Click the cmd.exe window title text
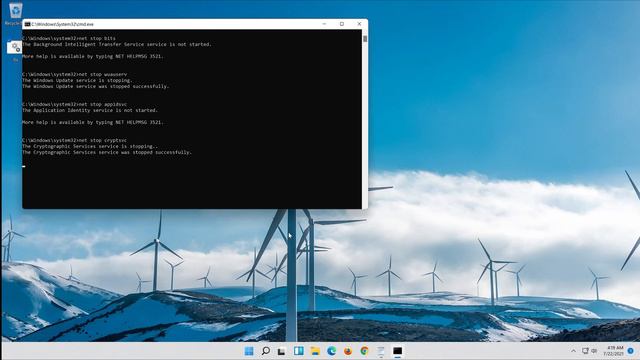The width and height of the screenshot is (640, 360). coord(62,24)
